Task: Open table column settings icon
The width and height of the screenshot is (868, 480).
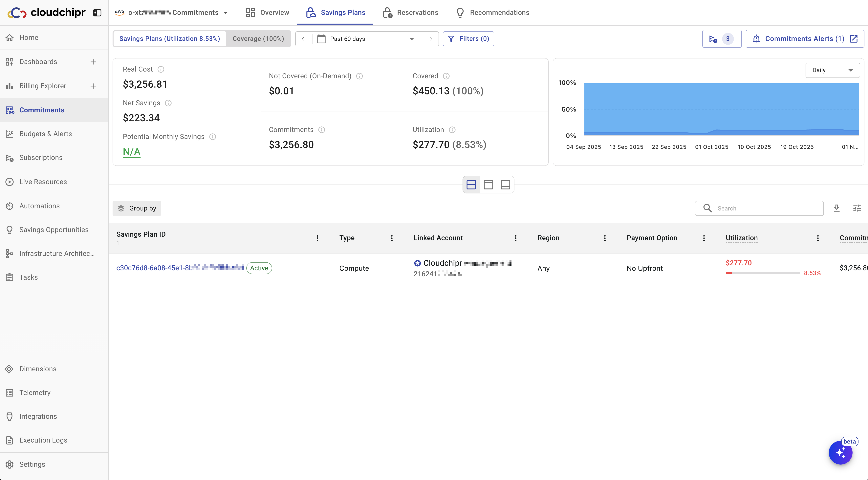Action: (x=857, y=208)
